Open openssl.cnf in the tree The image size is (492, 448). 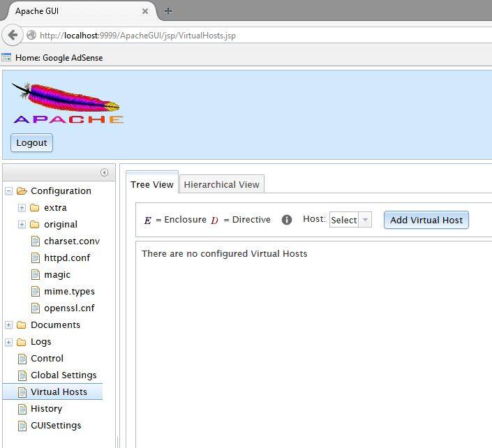tap(69, 308)
